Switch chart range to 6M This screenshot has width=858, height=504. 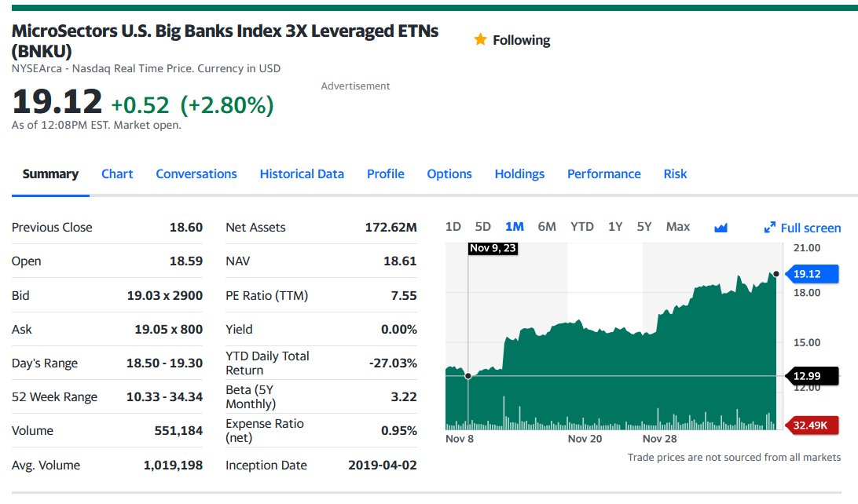point(547,227)
